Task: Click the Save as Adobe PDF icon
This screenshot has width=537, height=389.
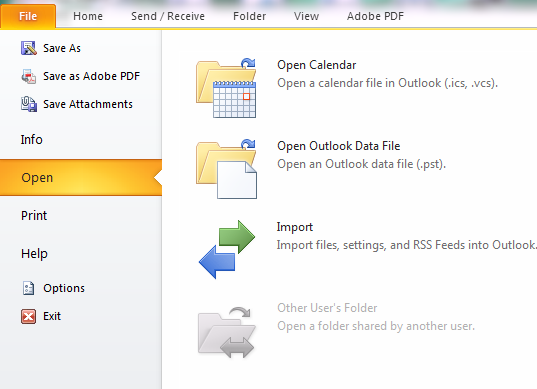Action: pyautogui.click(x=28, y=76)
